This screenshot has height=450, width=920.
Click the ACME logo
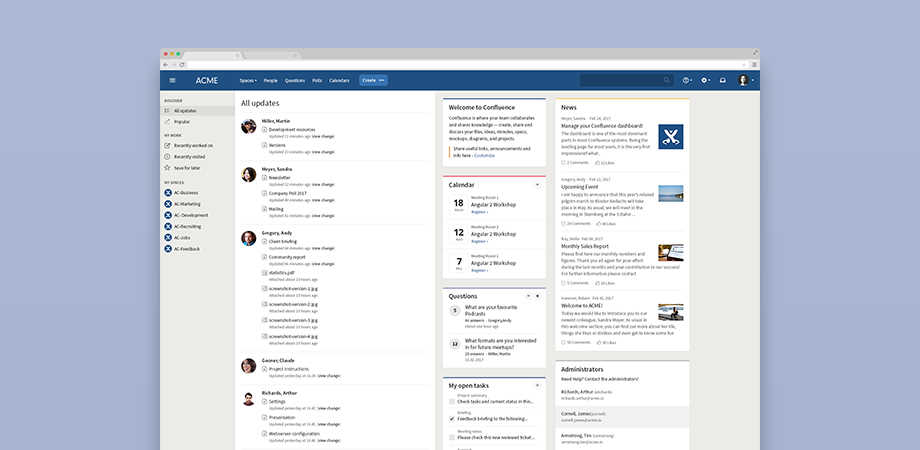click(207, 80)
